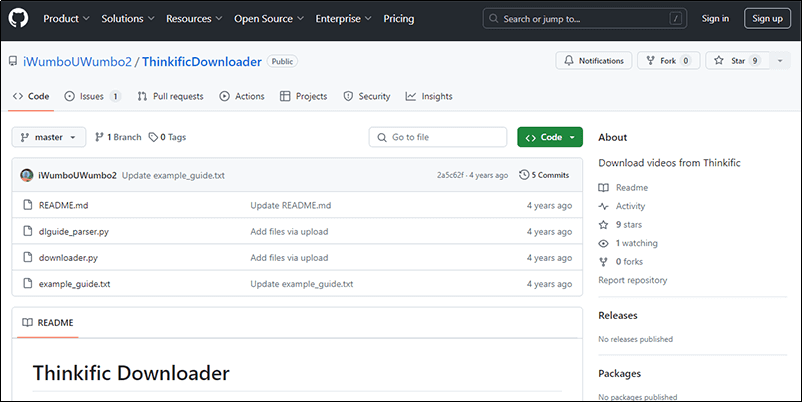Click the file icon beside dlguide_parser.py

click(x=28, y=231)
